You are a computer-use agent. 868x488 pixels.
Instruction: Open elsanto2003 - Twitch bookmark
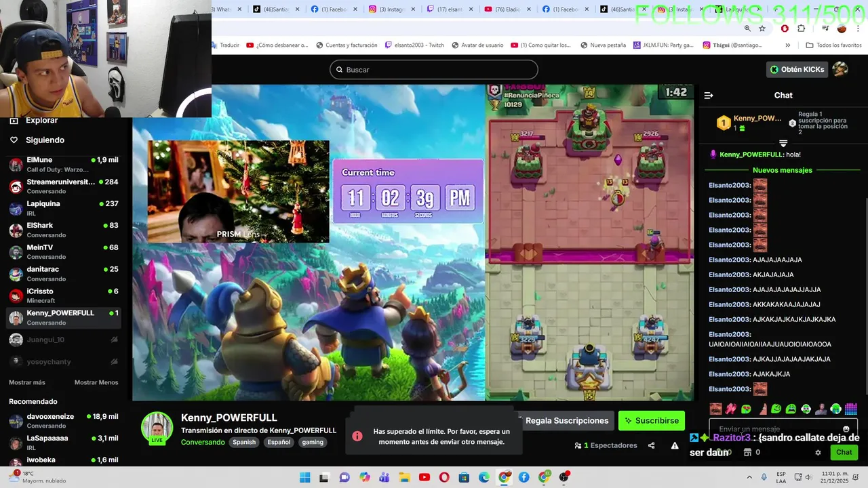(414, 45)
